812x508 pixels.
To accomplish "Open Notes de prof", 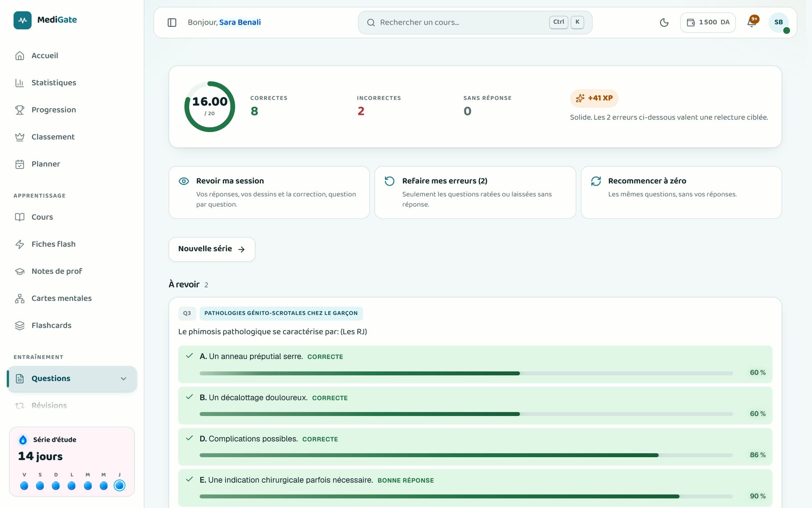I will tap(72, 271).
